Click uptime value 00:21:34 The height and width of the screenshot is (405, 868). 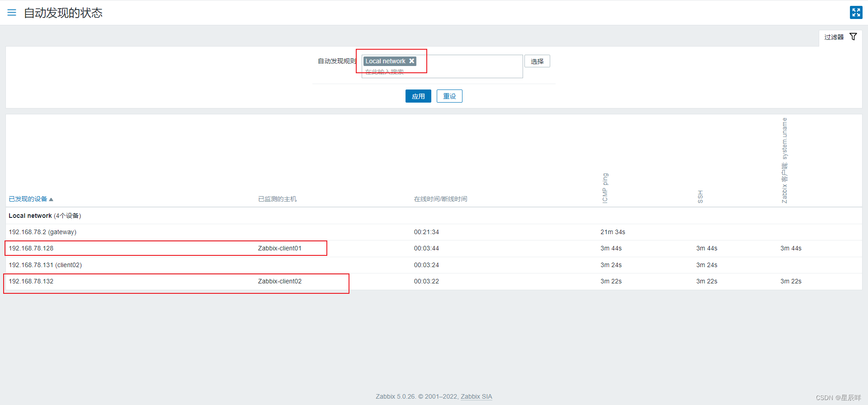pos(426,232)
